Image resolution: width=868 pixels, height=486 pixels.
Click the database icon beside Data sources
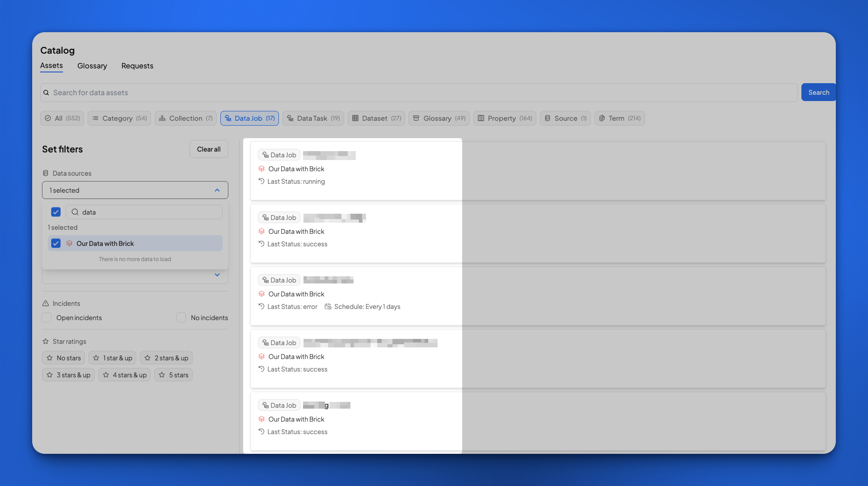46,173
